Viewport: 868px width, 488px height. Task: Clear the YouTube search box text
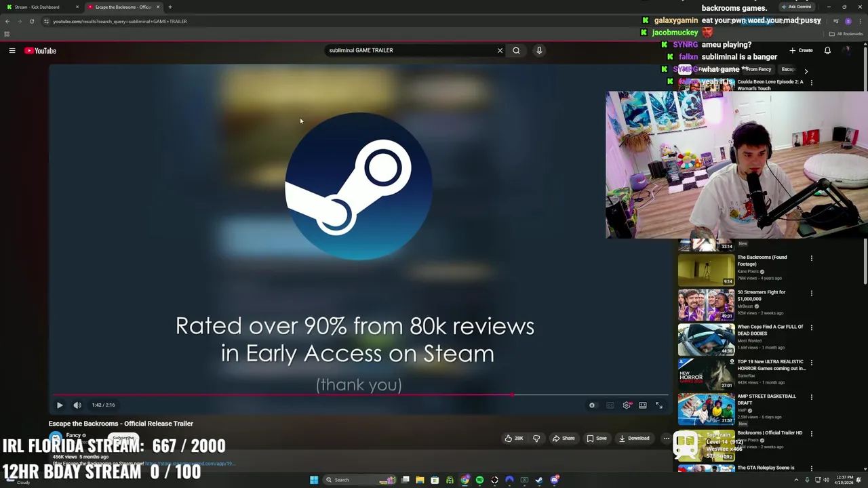tap(500, 50)
